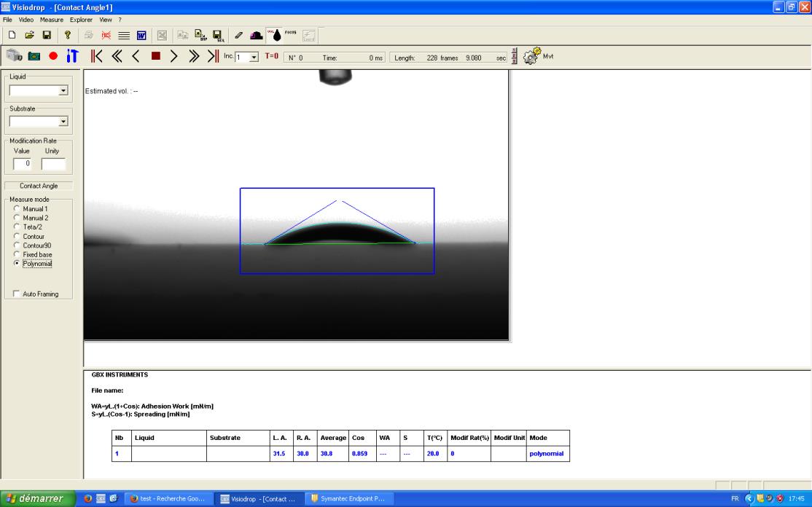This screenshot has height=507, width=812.
Task: Save image as BMP icon
Action: point(200,35)
